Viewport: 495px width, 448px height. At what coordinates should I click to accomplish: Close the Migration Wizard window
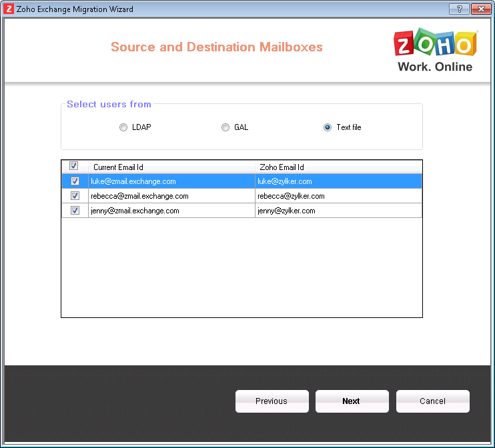click(x=479, y=9)
